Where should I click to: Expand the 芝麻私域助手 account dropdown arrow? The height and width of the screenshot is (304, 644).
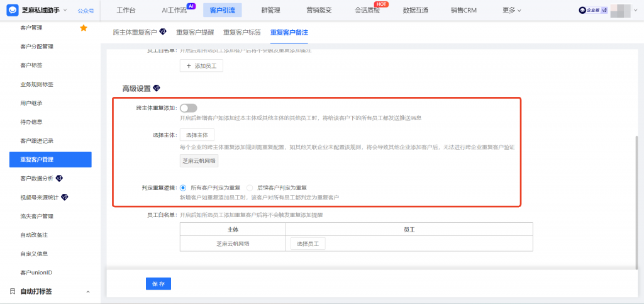tap(65, 10)
